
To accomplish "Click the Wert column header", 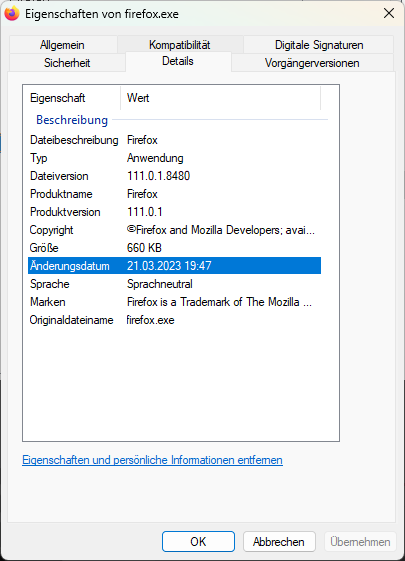I will tap(220, 98).
